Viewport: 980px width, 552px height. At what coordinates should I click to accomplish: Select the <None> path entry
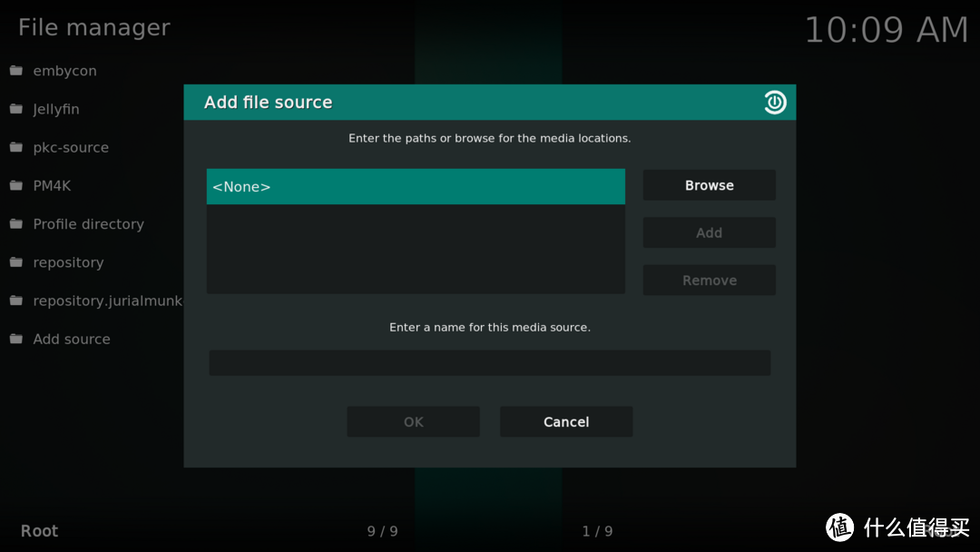[416, 187]
